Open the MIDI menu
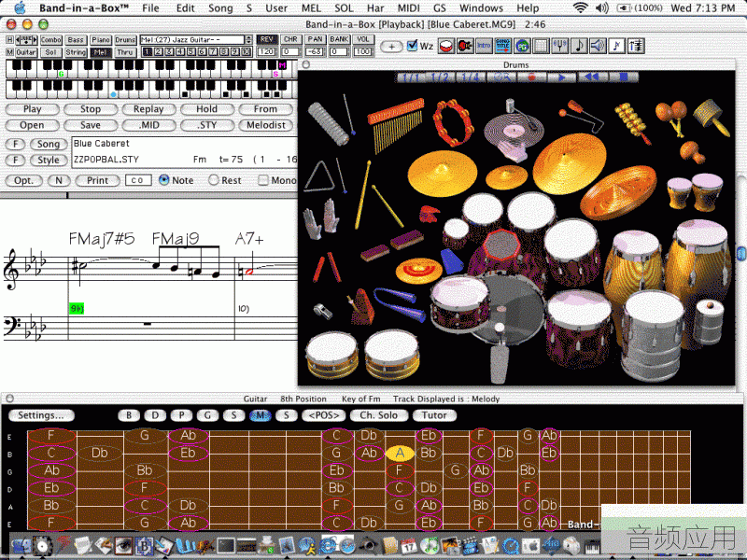747x560 pixels. (x=409, y=7)
